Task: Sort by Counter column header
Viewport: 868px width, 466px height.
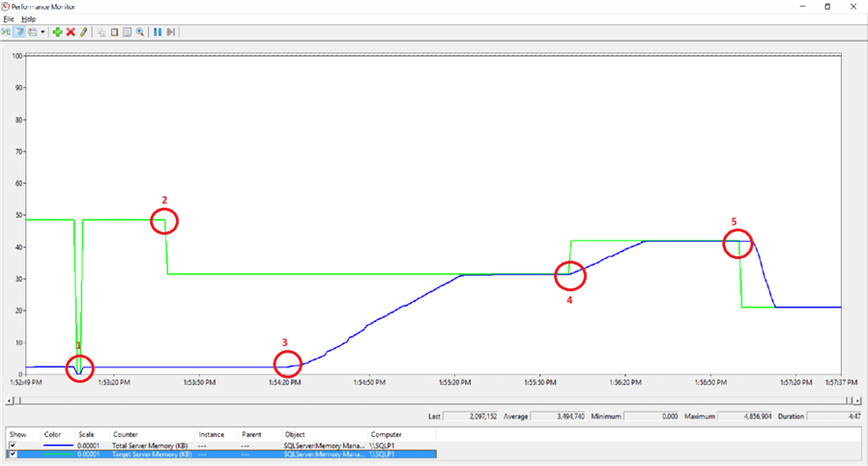Action: [152, 434]
